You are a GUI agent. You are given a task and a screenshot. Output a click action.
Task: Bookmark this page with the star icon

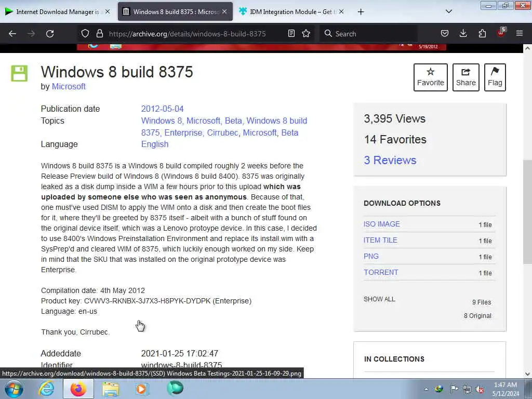coord(306,34)
